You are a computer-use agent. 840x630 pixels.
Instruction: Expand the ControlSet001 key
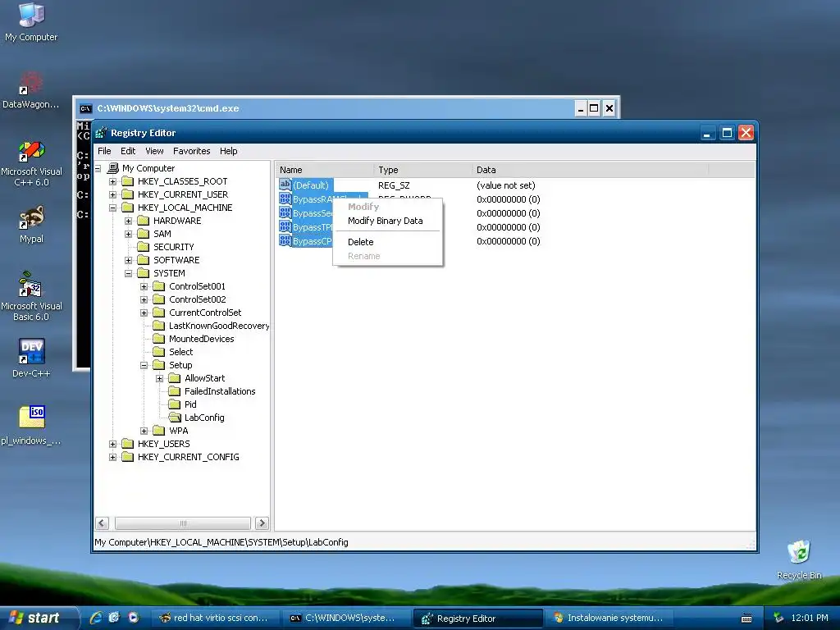pos(144,286)
